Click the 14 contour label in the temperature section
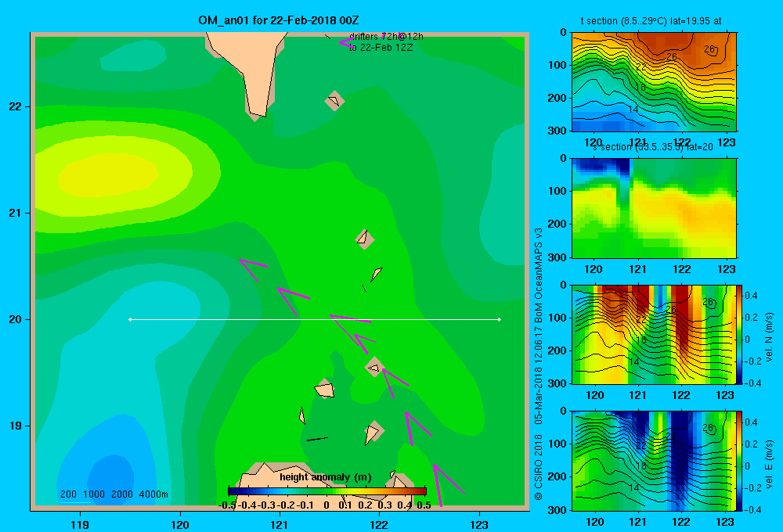Screen dimensions: 783x532 click(633, 110)
